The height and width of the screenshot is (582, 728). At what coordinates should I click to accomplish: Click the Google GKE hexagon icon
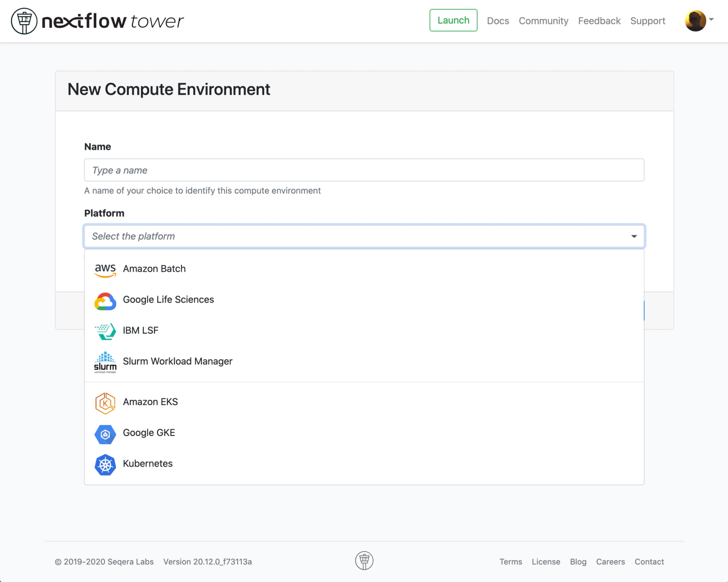(105, 434)
